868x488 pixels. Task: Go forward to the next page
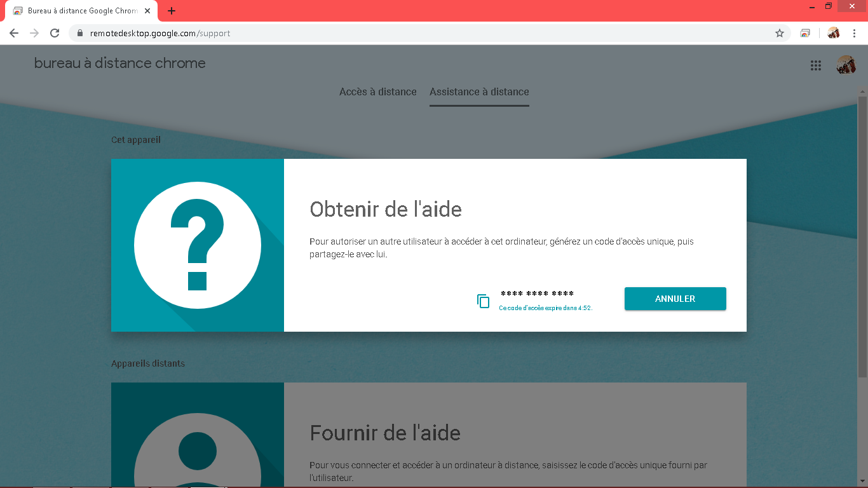[x=34, y=33]
